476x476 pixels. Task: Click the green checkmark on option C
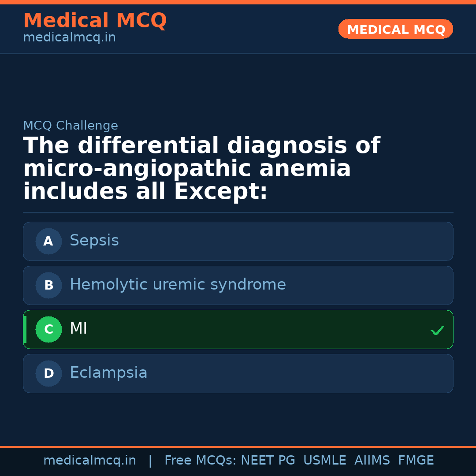pos(437,330)
